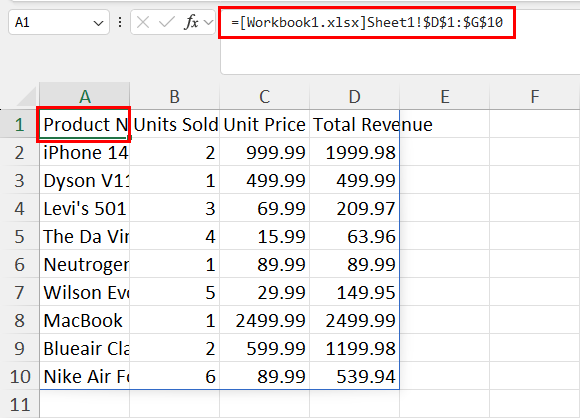Click the 539.94 total revenue cell
580x418 pixels.
[354, 376]
